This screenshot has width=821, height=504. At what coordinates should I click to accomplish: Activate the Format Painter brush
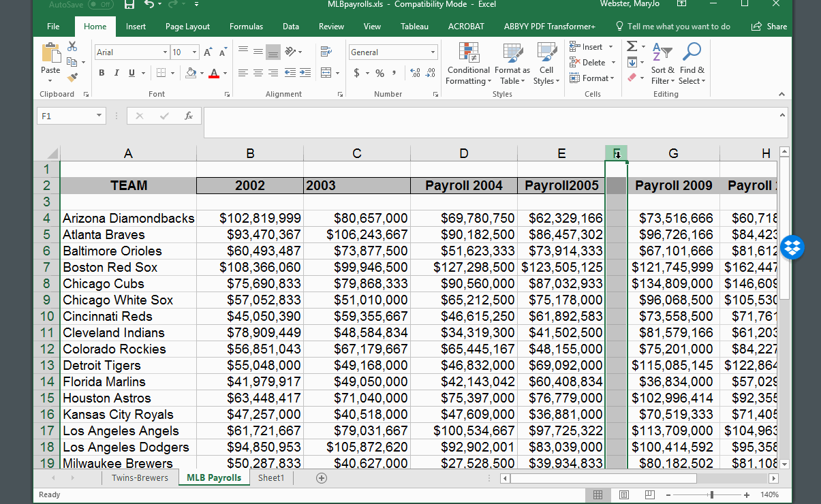[72, 77]
